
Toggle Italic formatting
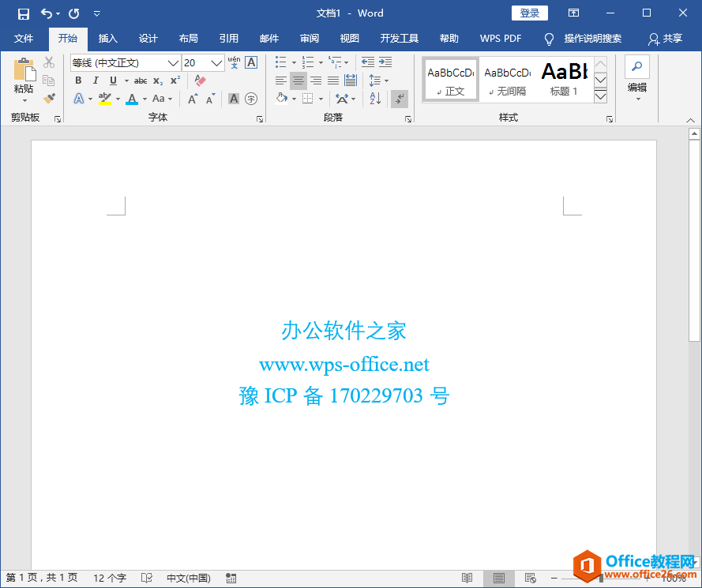(96, 81)
